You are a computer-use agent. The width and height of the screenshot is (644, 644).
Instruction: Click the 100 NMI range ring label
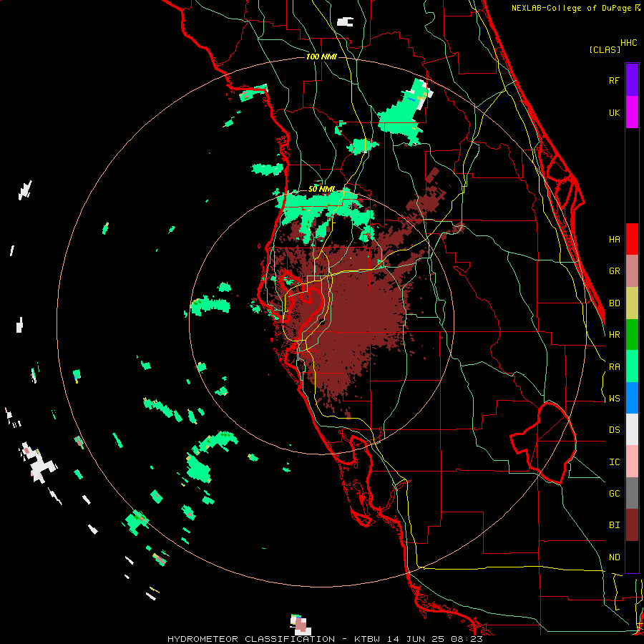321,57
